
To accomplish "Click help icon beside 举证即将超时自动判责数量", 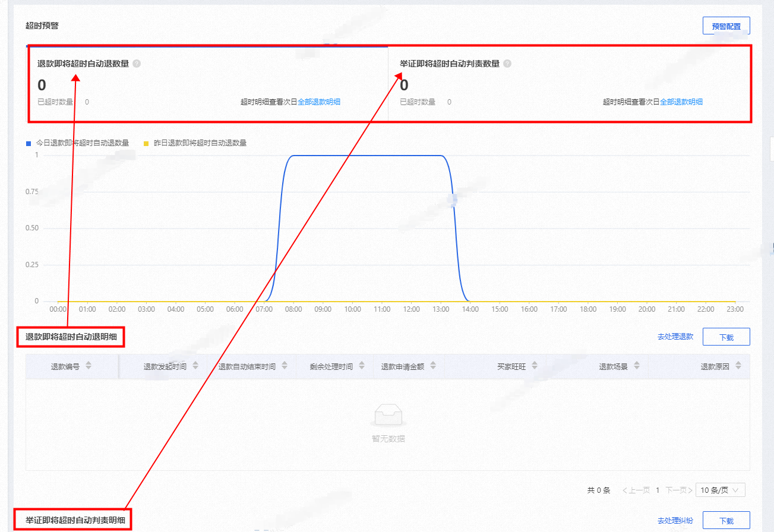I will coord(507,64).
